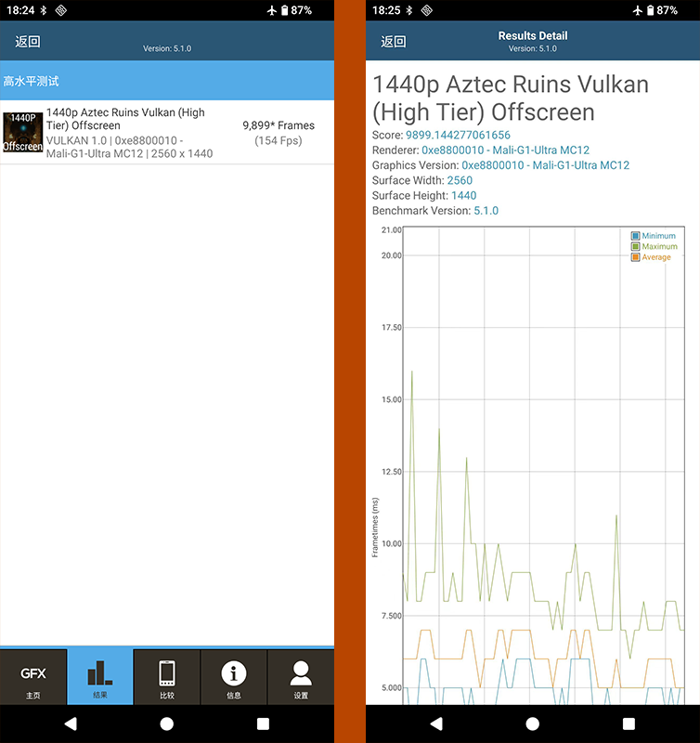Tap the diamond notification icon on left phone
700x743 pixels.
pos(61,10)
